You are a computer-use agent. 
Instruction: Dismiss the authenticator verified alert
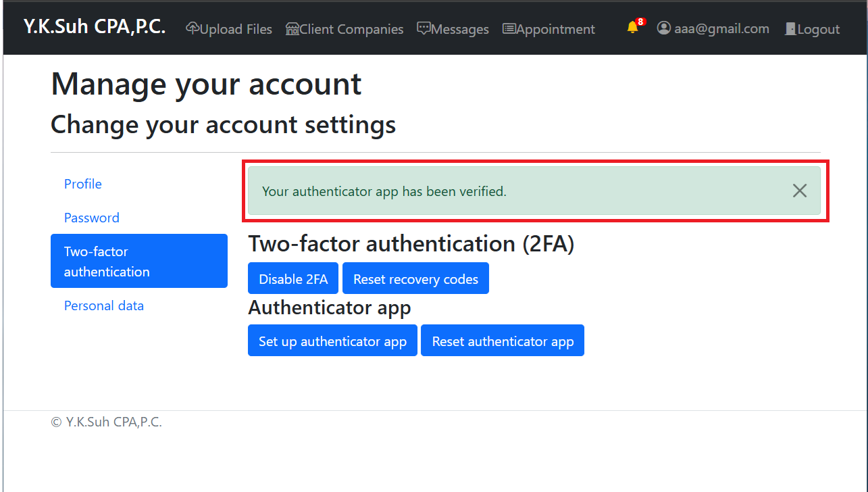point(800,191)
